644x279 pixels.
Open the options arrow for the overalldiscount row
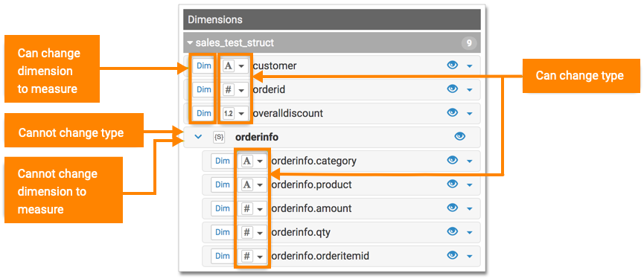(470, 114)
